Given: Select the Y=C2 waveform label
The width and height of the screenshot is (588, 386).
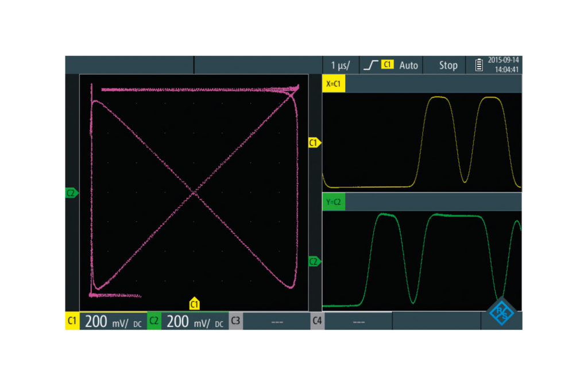Looking at the screenshot, I should click(334, 202).
